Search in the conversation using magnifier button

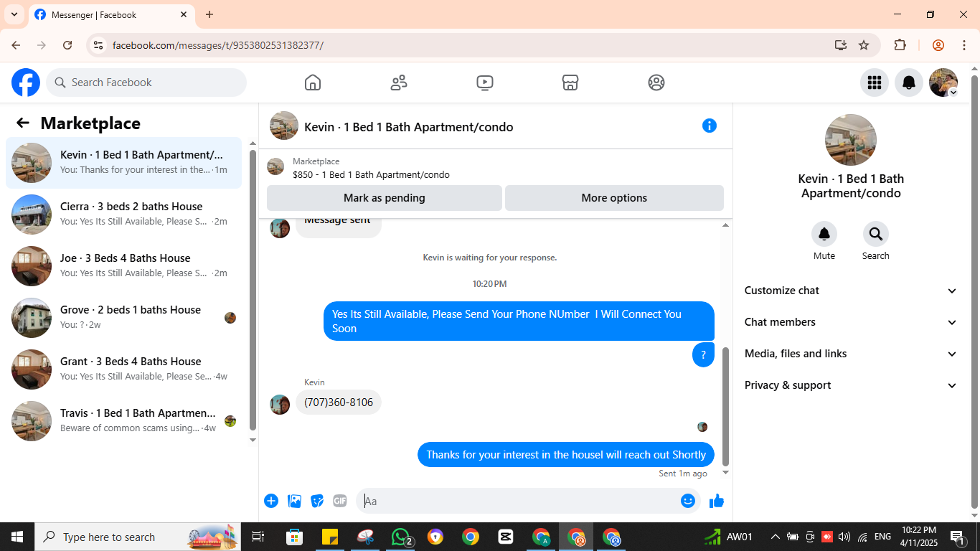[x=876, y=234]
